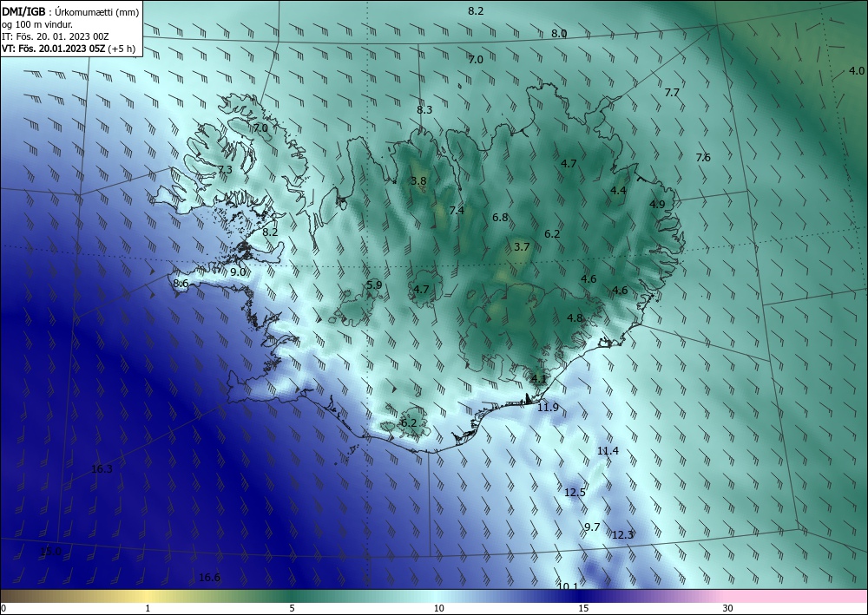Screen dimensions: 868x615
Task: Click the map value 8.3
Action: pos(424,110)
